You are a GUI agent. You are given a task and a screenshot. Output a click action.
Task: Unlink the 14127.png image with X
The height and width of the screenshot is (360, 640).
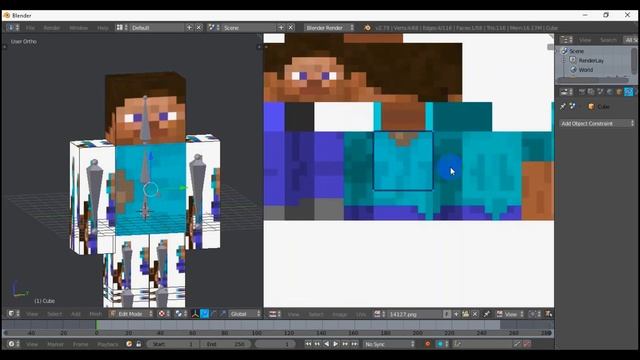(x=475, y=314)
